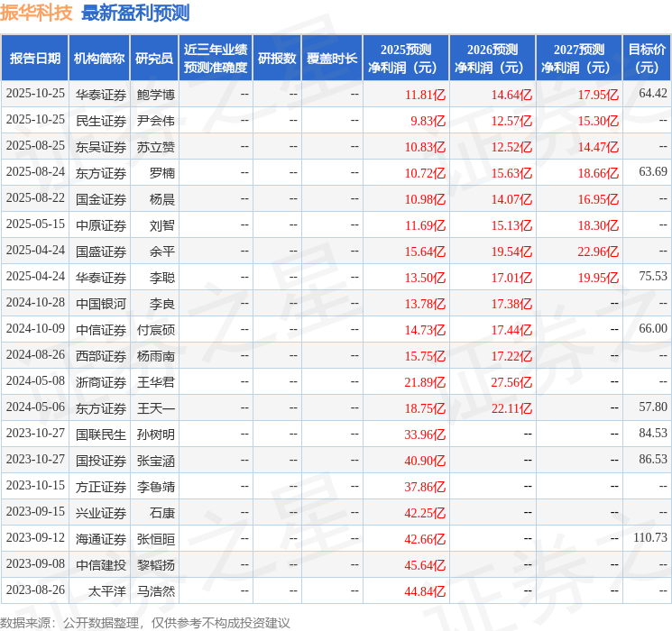
Task: Select the 国投证券 institution cell
Action: (x=101, y=461)
